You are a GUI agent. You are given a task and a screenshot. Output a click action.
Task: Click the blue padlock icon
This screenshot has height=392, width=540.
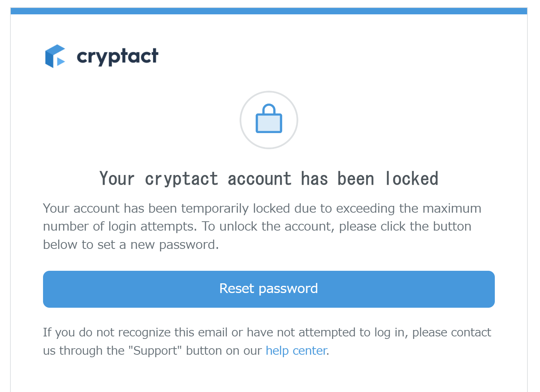(x=269, y=119)
